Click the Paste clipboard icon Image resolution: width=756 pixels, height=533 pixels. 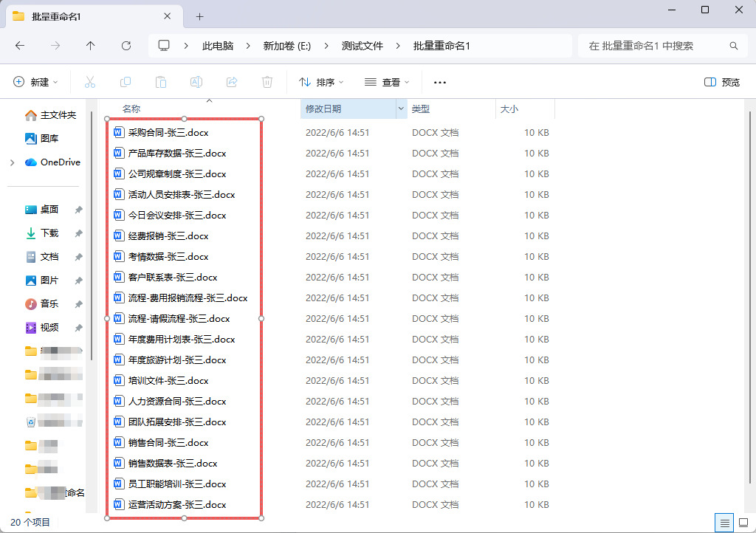point(161,82)
